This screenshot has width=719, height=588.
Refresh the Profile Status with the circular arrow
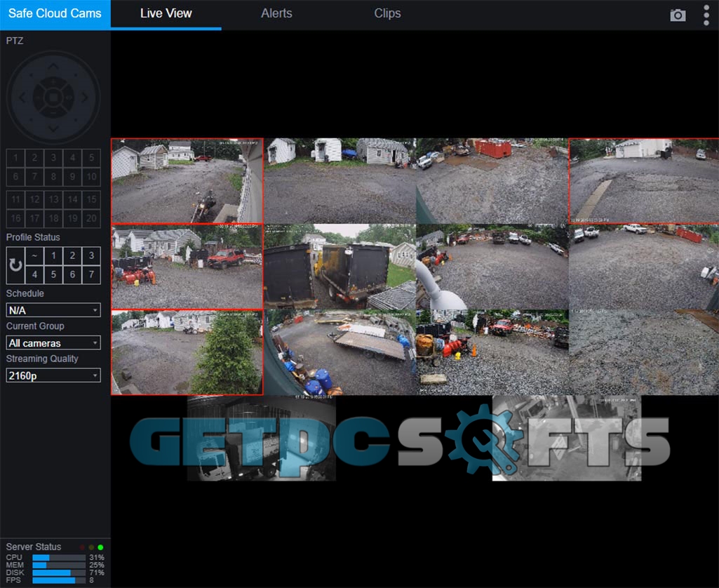15,265
